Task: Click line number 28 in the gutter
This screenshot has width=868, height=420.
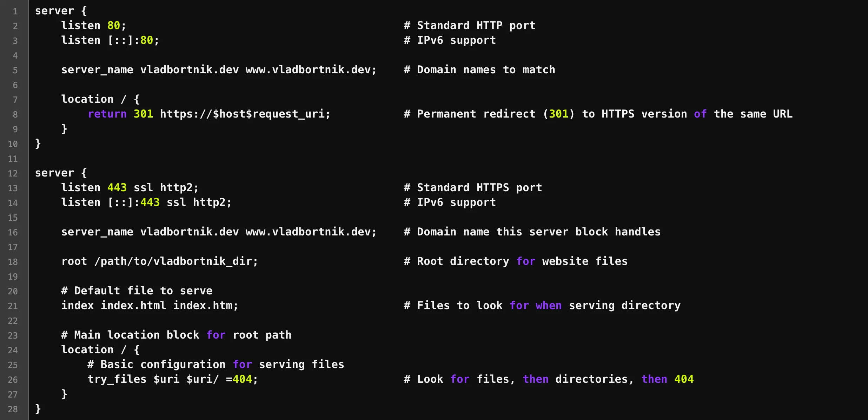Action: [13, 409]
